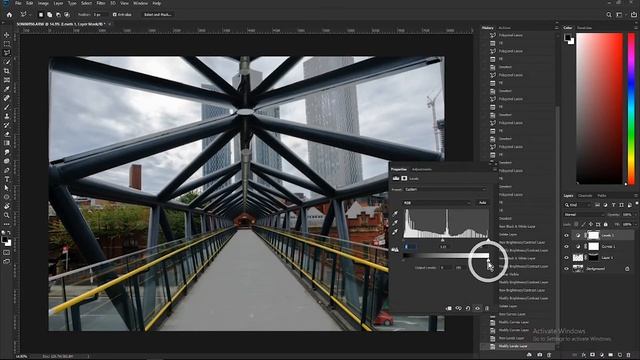Screen dimensions: 640x360
Task: Open the Window menu
Action: tap(140, 3)
